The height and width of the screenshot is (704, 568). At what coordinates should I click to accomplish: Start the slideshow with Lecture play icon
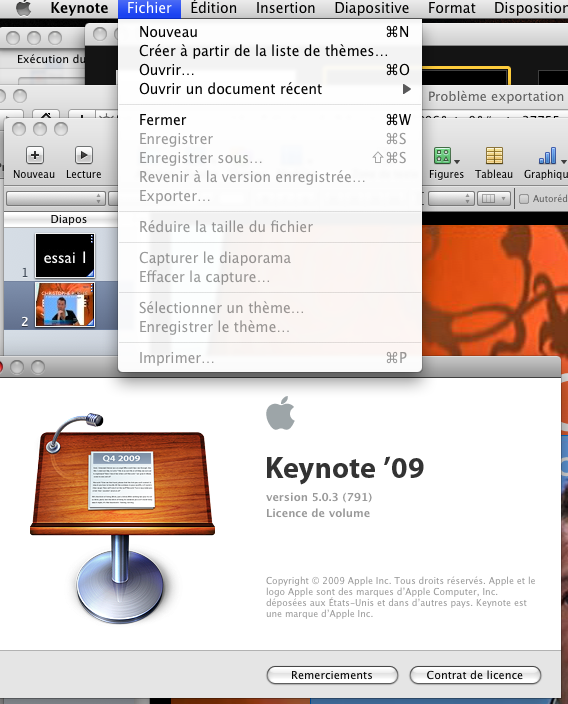[84, 155]
